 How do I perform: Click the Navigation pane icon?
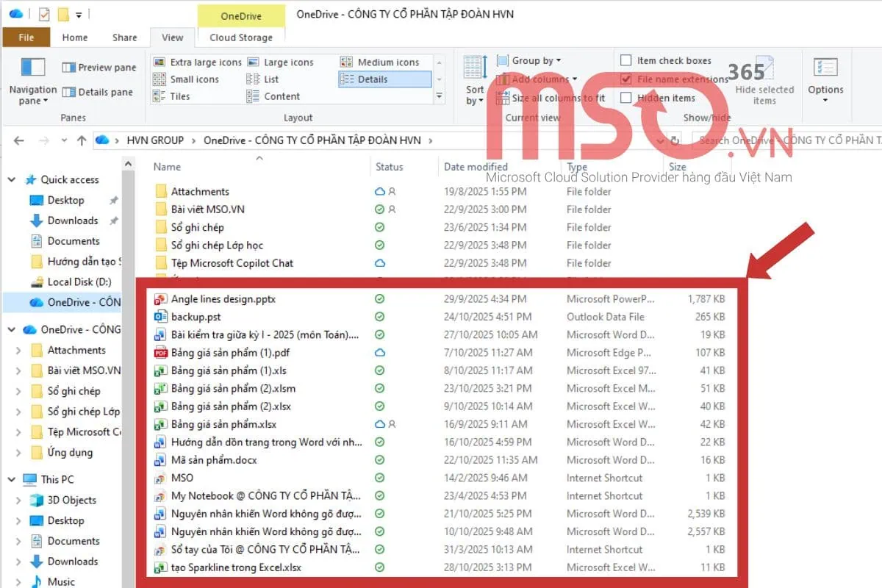click(x=33, y=68)
